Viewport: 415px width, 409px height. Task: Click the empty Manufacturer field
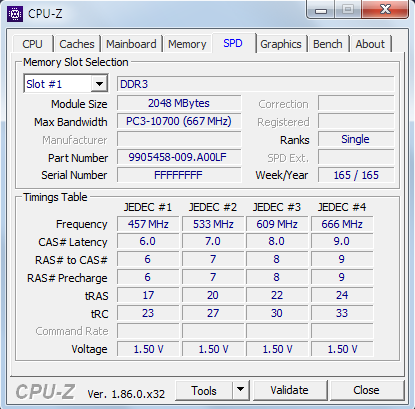(x=179, y=139)
